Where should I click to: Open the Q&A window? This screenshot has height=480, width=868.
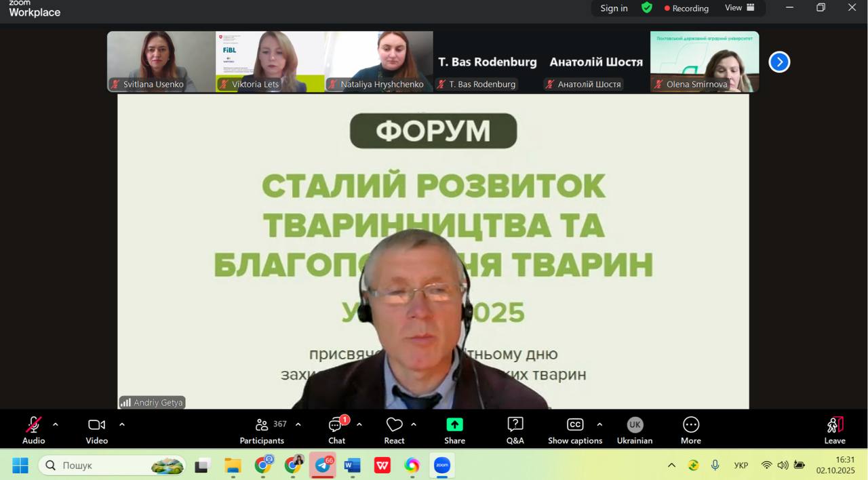[515, 431]
